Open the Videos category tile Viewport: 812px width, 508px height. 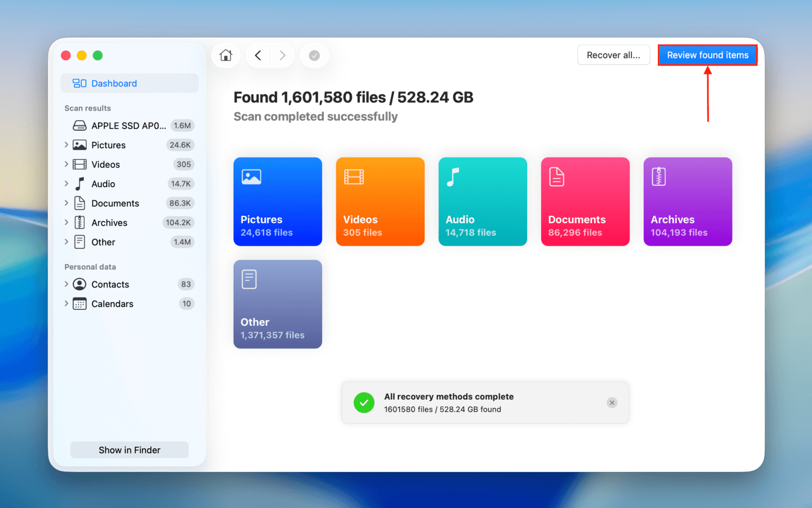[380, 202]
